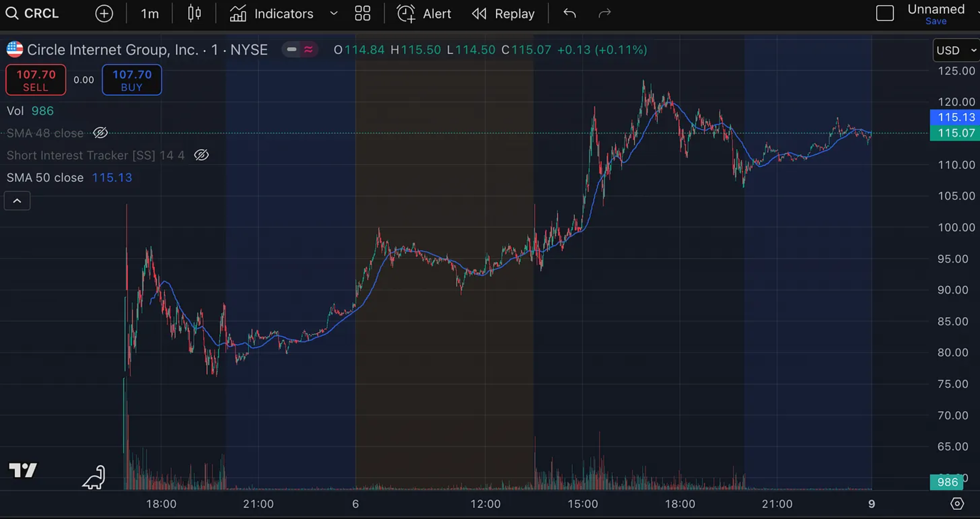Add a symbol to compare with plus icon
This screenshot has height=519, width=980.
click(104, 13)
